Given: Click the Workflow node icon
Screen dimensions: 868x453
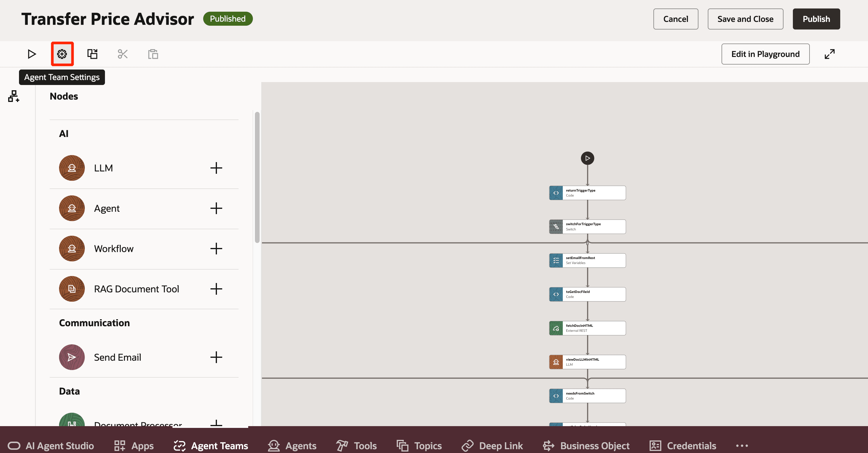Looking at the screenshot, I should [x=72, y=249].
